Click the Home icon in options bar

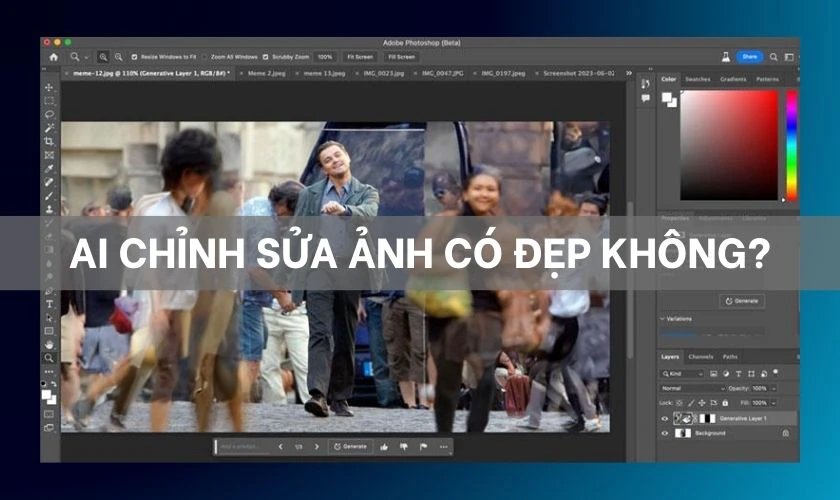[x=54, y=57]
